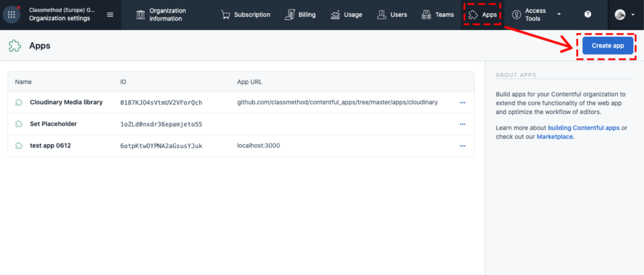Click the App URL column header
The width and height of the screenshot is (644, 275).
click(250, 82)
